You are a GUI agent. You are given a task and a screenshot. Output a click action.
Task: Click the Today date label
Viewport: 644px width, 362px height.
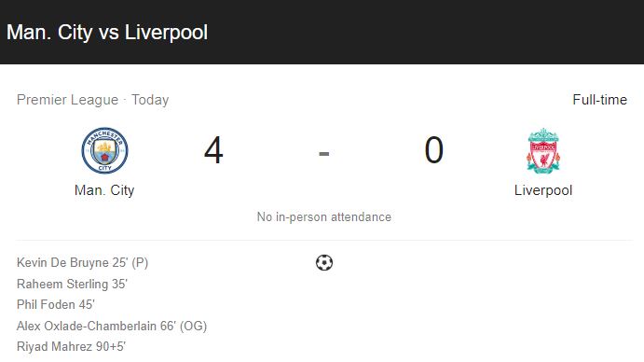pos(150,100)
